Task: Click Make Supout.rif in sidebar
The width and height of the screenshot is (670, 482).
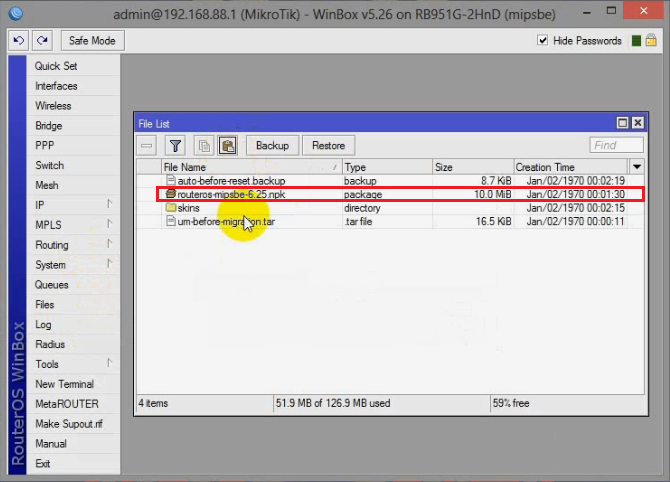Action: tap(73, 424)
